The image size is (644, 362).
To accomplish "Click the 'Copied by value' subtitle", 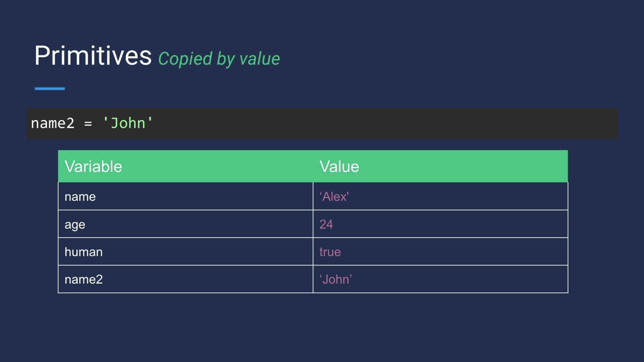I will coord(219,59).
